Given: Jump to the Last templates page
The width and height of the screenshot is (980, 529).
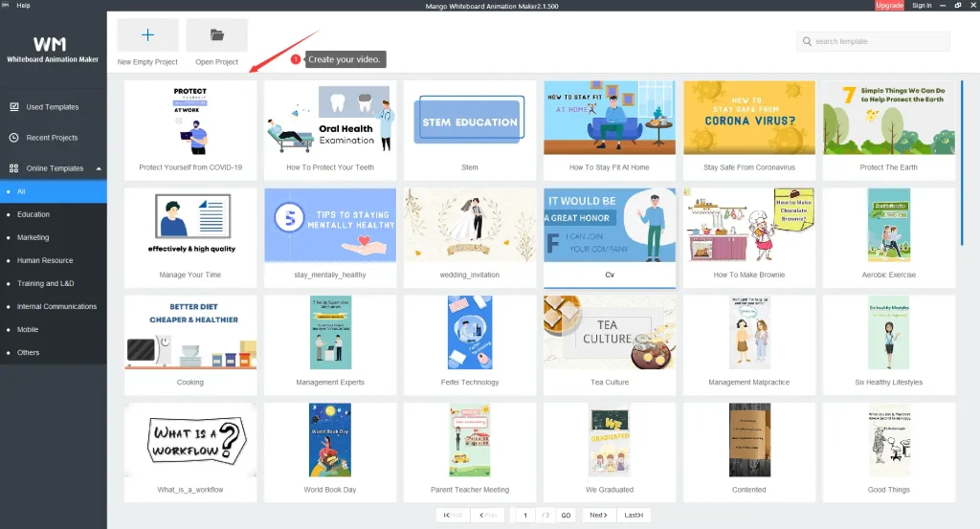Looking at the screenshot, I should (x=634, y=515).
